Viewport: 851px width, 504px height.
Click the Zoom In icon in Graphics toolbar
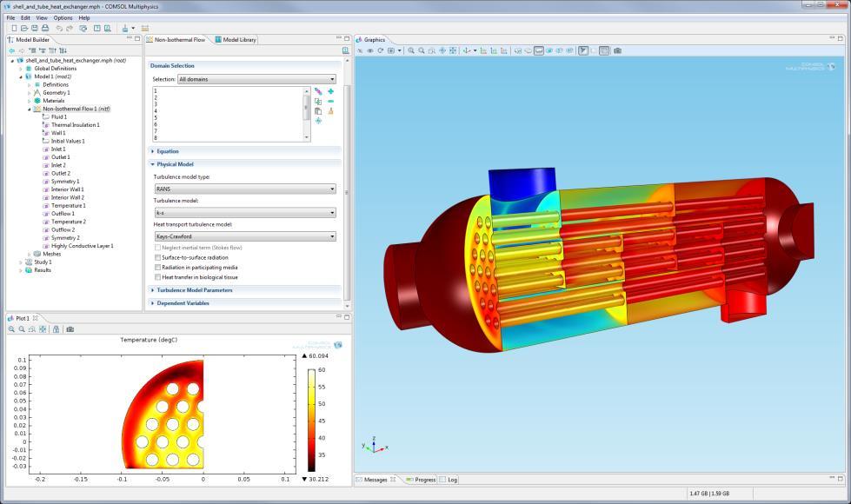pyautogui.click(x=411, y=50)
